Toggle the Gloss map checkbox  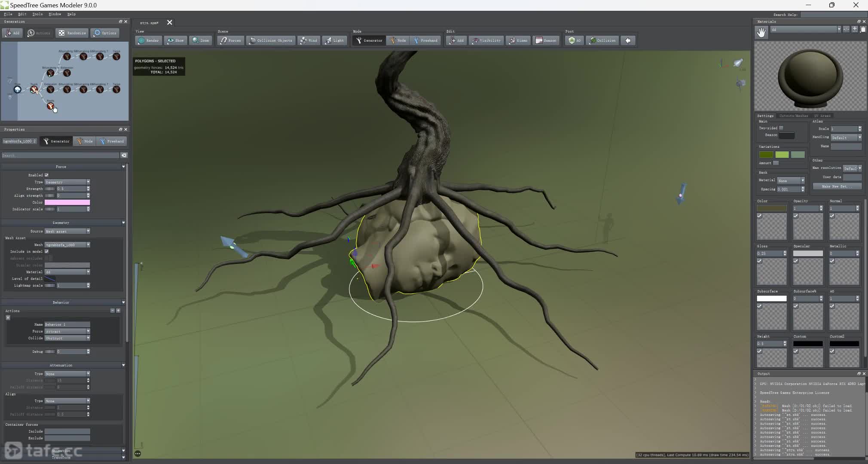pos(760,261)
